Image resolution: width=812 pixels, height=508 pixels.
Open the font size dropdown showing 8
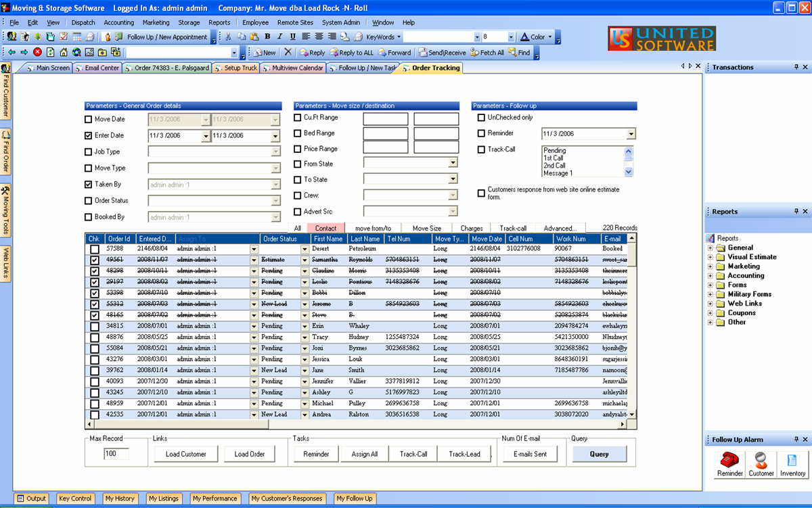(x=511, y=37)
